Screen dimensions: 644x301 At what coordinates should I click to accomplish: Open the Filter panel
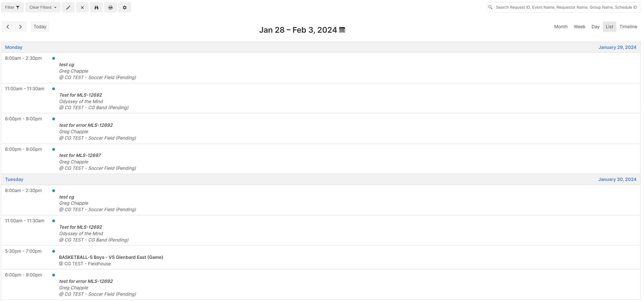12,7
